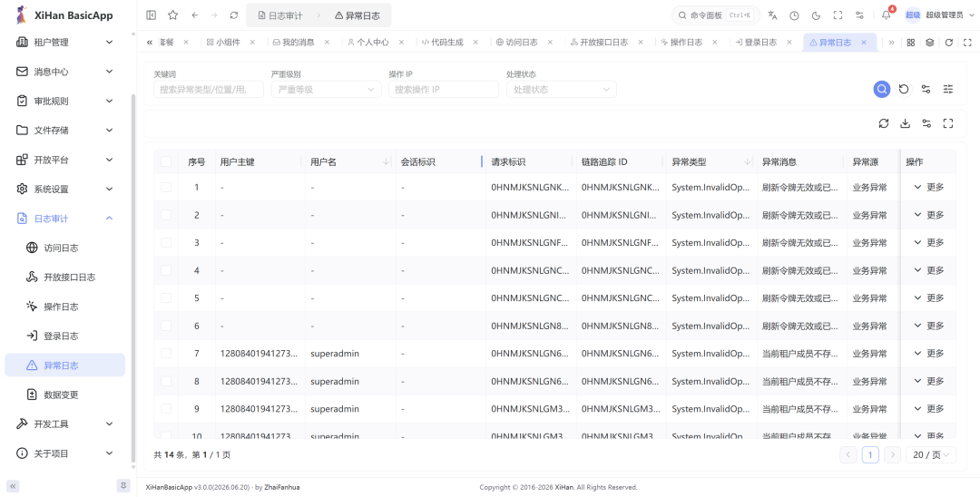Viewport: 980px width, 497px height.
Task: Check the row 6 checkbox
Action: coord(166,326)
